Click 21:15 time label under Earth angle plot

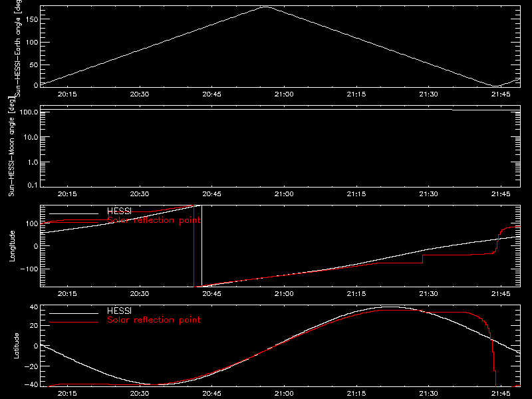pos(356,94)
